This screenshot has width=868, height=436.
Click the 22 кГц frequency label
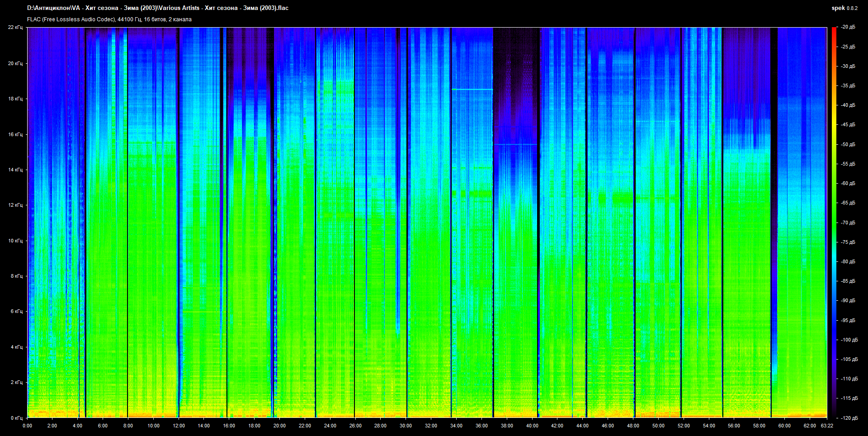15,27
